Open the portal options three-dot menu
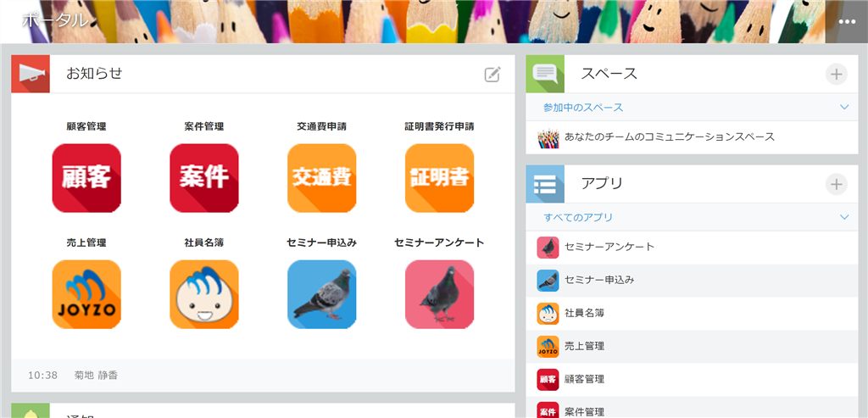 tap(847, 21)
